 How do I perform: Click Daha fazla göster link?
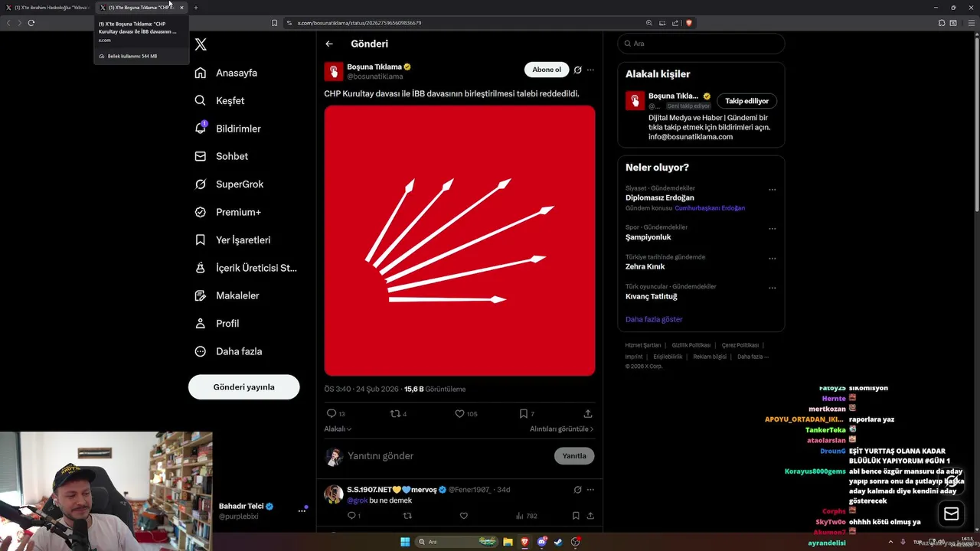tap(654, 319)
